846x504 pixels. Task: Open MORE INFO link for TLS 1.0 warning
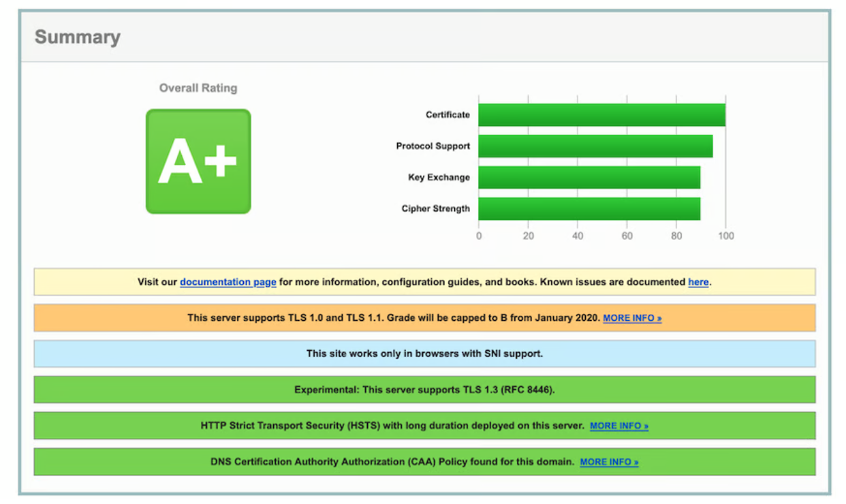point(632,318)
